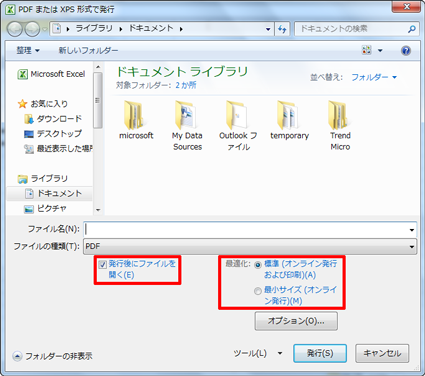The width and height of the screenshot is (425, 376).
Task: Select the Outlook ファイル folder
Action: 238,126
